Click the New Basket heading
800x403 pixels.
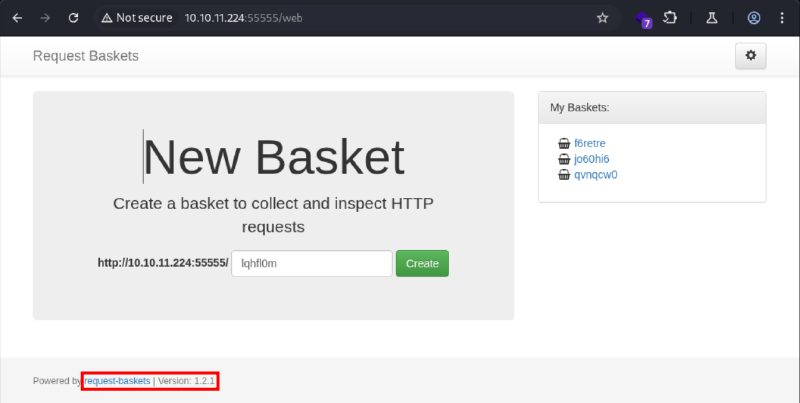point(274,157)
